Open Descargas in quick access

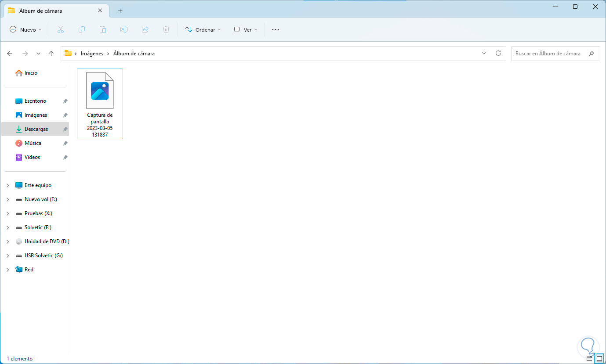click(36, 129)
